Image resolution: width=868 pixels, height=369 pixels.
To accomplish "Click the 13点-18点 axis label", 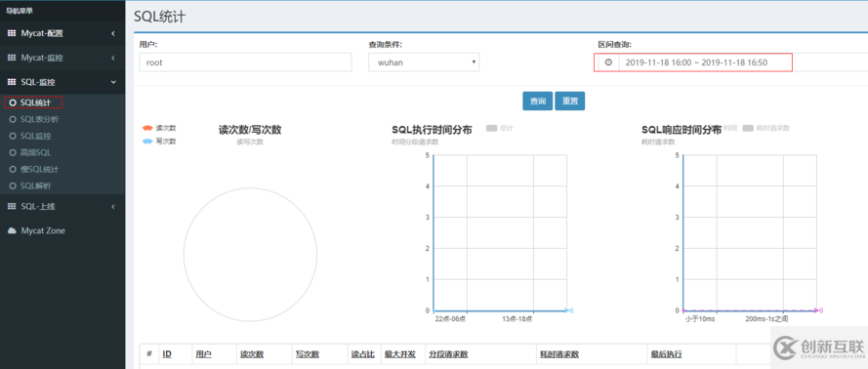I will click(x=517, y=318).
